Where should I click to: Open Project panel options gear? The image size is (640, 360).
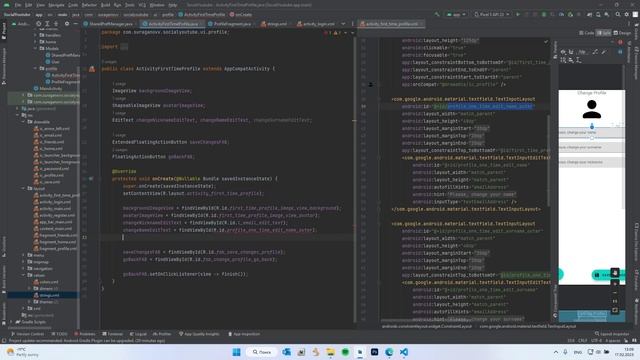tap(67, 24)
